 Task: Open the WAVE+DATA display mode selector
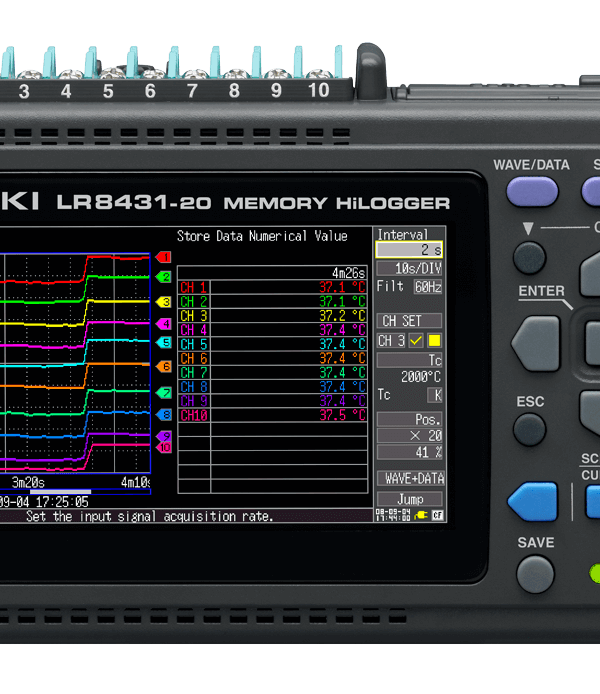(x=411, y=478)
